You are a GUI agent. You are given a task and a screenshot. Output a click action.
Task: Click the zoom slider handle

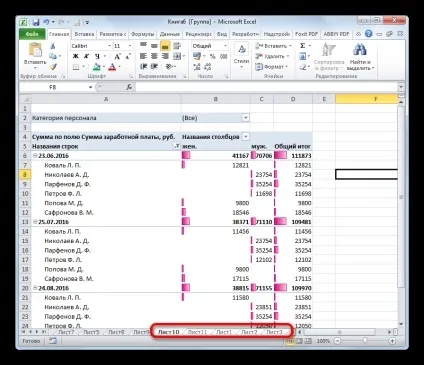click(x=365, y=341)
